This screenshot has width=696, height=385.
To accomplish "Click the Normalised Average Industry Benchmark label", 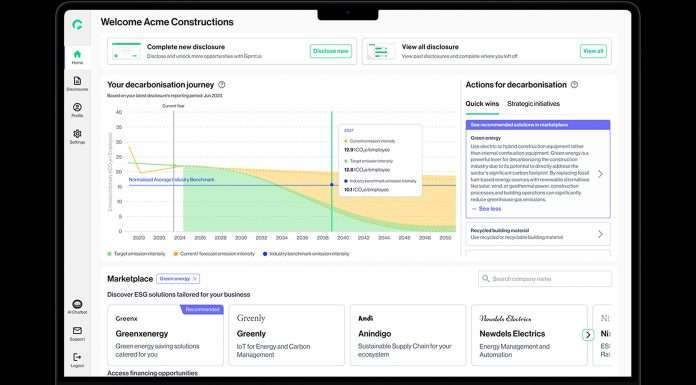I will point(171,180).
